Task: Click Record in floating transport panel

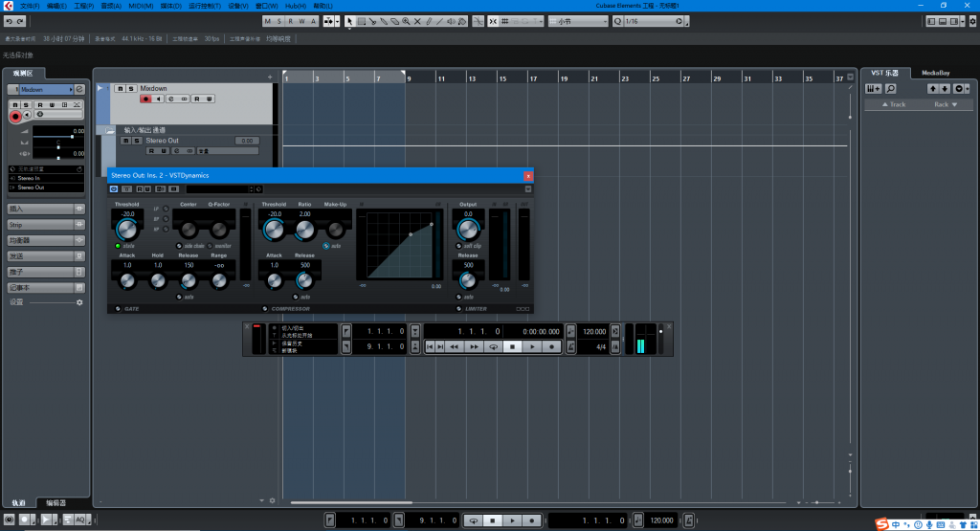Action: (x=551, y=346)
